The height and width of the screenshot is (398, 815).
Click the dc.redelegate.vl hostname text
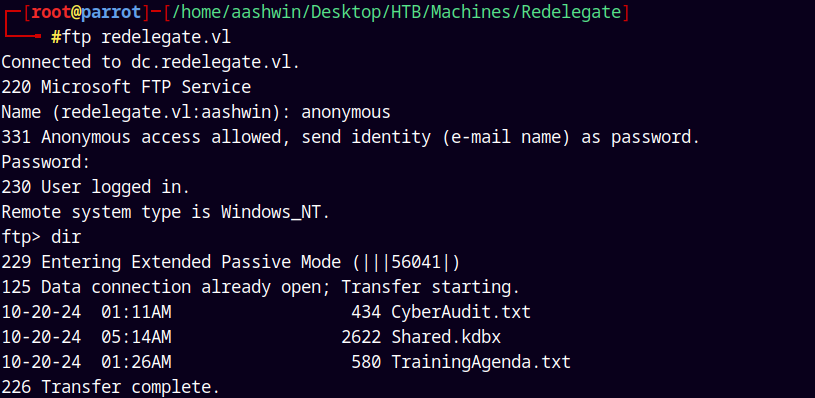tap(215, 62)
